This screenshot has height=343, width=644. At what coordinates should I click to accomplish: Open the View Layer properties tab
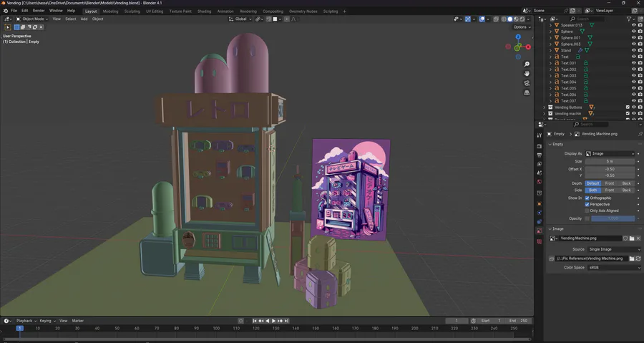pyautogui.click(x=540, y=164)
